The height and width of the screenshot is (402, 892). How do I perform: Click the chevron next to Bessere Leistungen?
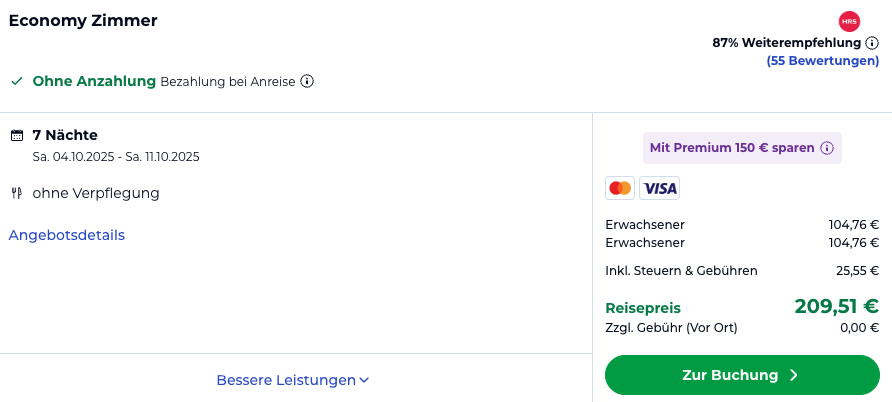click(365, 380)
